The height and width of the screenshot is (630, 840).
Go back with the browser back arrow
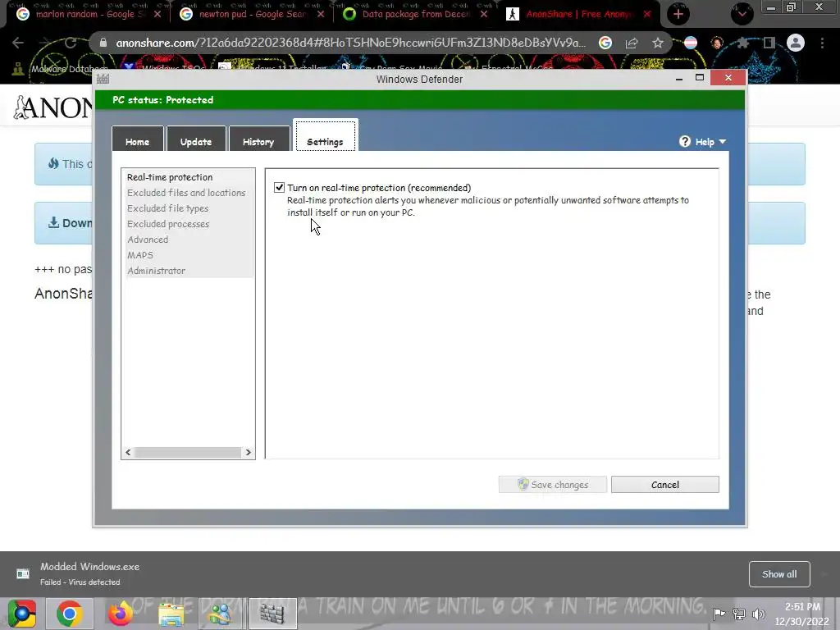(x=18, y=43)
